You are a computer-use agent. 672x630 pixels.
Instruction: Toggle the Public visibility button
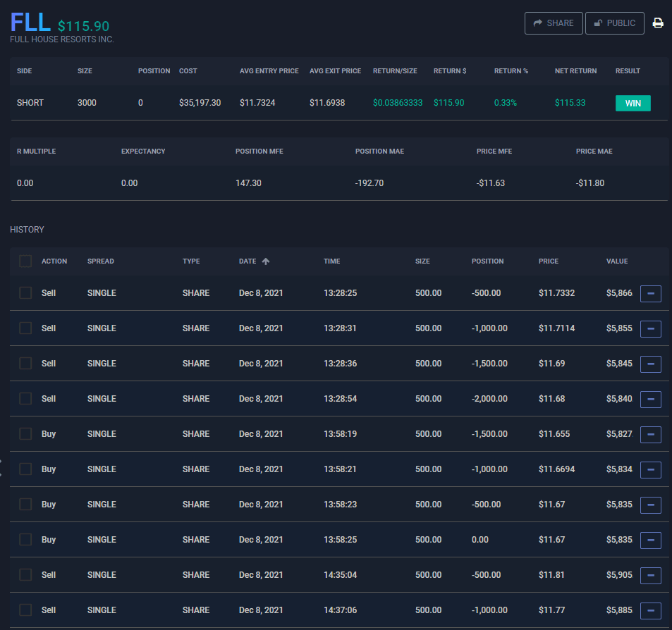(x=614, y=23)
